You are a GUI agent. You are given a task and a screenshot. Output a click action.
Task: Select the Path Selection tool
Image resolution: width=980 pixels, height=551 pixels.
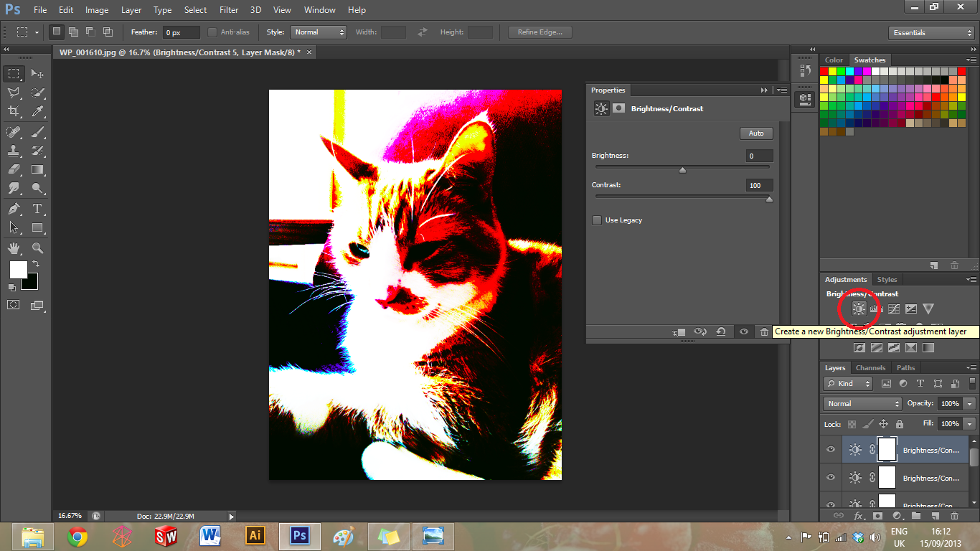[14, 227]
